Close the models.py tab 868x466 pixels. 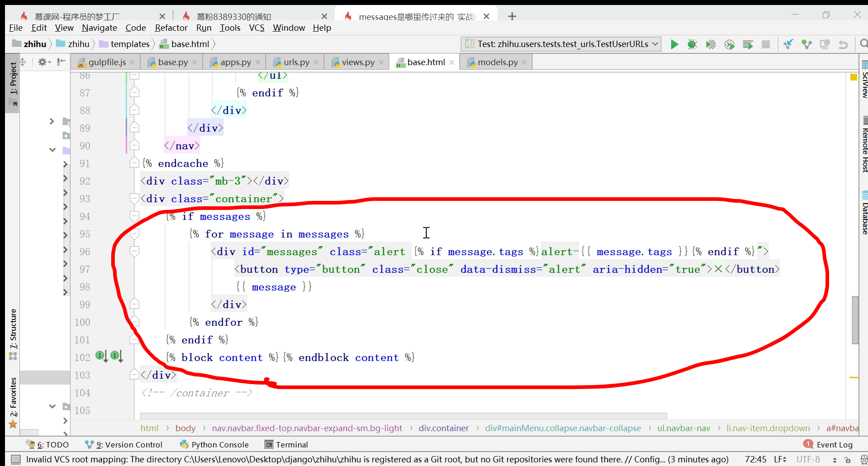point(524,62)
